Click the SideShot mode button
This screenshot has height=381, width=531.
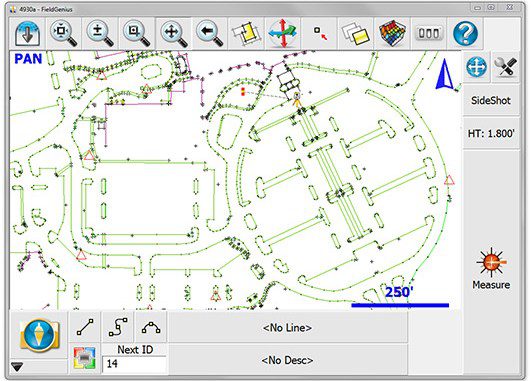tap(491, 101)
